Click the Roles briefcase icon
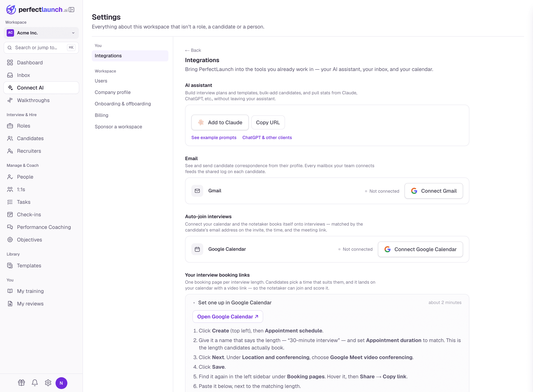Viewport: 533px width, 392px height. coord(10,126)
